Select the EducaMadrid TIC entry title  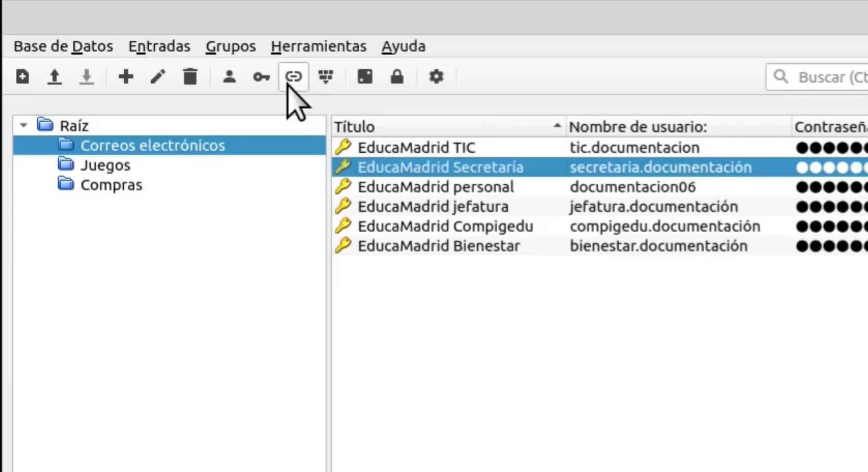416,147
